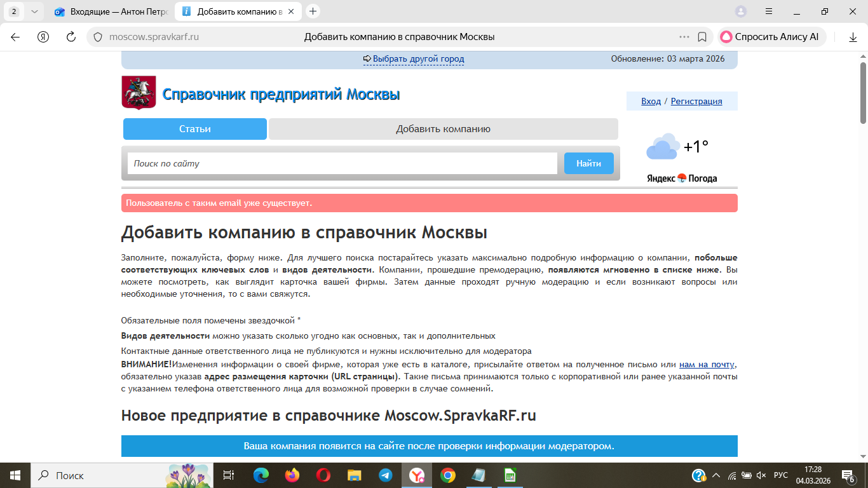Screen dimensions: 868x488
Task: Focus the 'Поиск по сайту' field
Action: coord(342,163)
